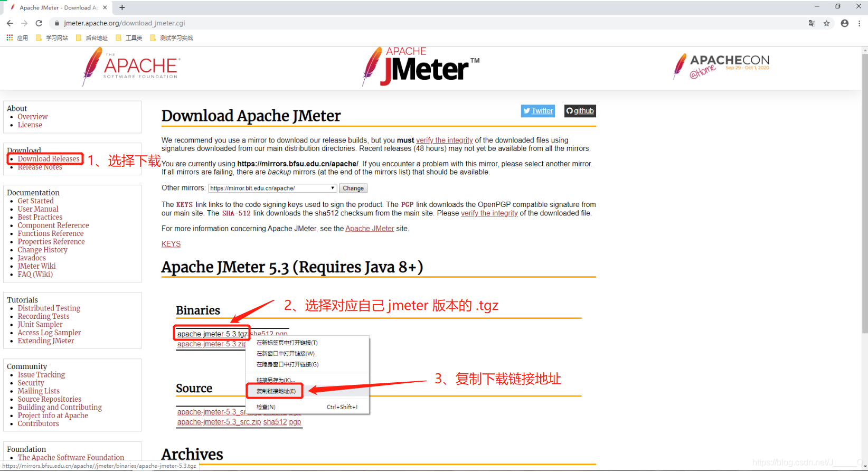Open Functions Reference sidebar link
Image resolution: width=868 pixels, height=472 pixels.
pyautogui.click(x=51, y=233)
